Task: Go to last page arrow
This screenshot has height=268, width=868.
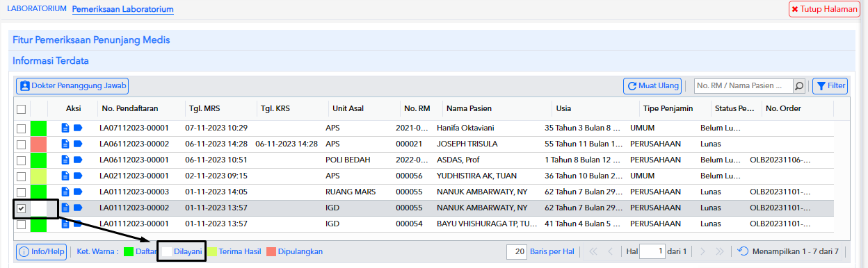Action: (x=720, y=251)
